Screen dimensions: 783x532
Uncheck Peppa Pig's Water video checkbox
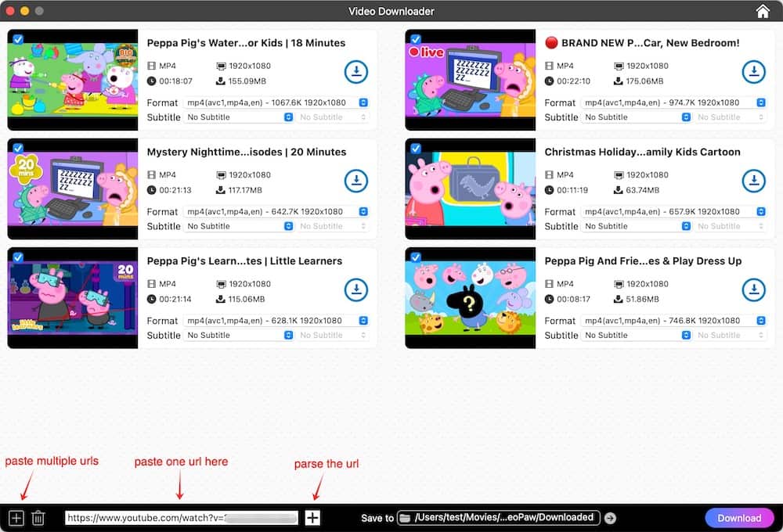coord(18,39)
